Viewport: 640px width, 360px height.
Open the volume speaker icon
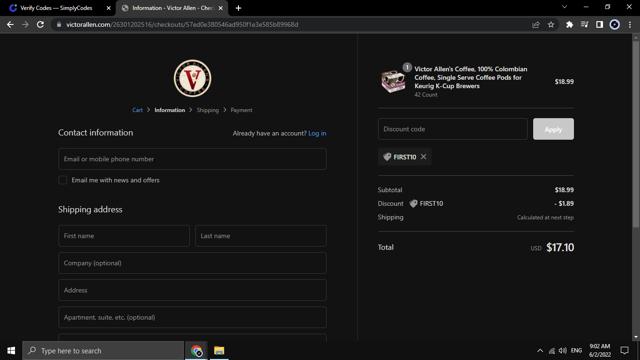(x=563, y=351)
